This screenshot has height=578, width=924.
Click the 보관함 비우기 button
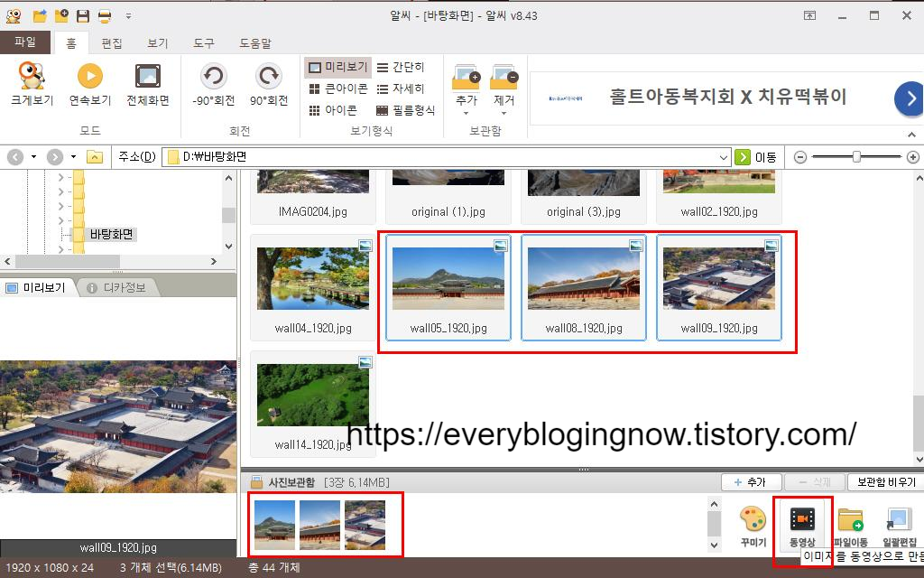pyautogui.click(x=886, y=482)
